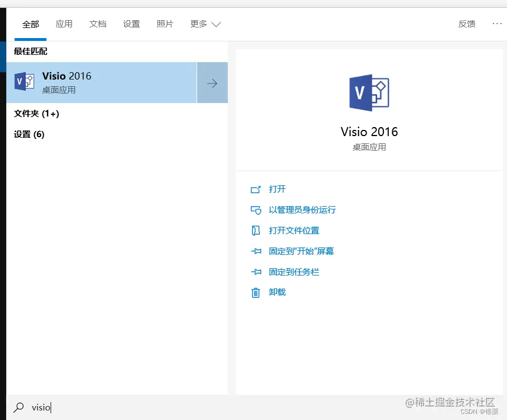Select 打开文件位置
507x420 pixels.
(294, 230)
